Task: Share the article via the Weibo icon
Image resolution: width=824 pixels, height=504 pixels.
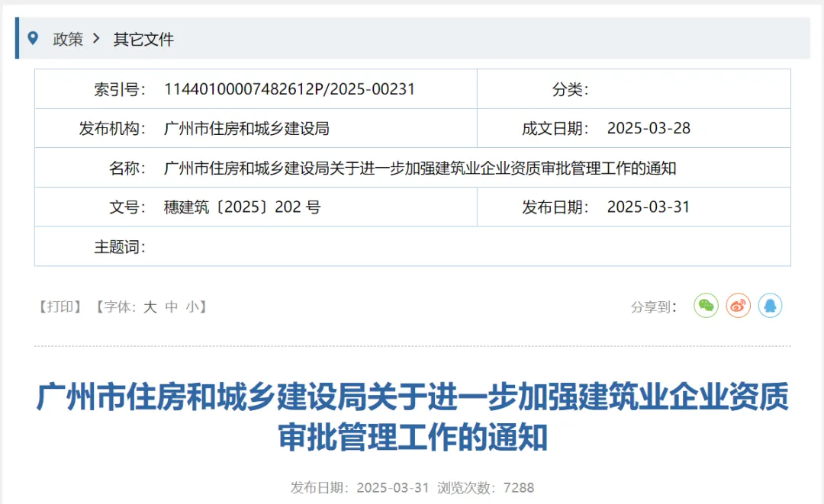Action: coord(737,305)
